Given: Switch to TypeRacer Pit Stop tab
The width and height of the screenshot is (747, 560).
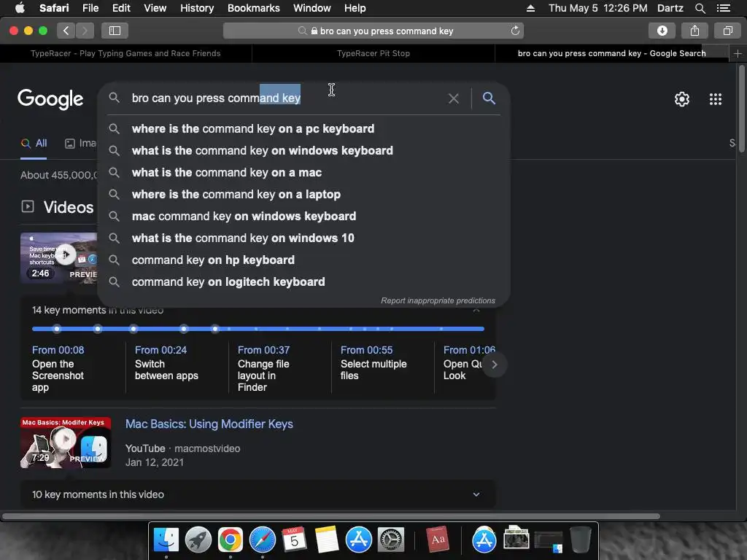Looking at the screenshot, I should tap(373, 53).
